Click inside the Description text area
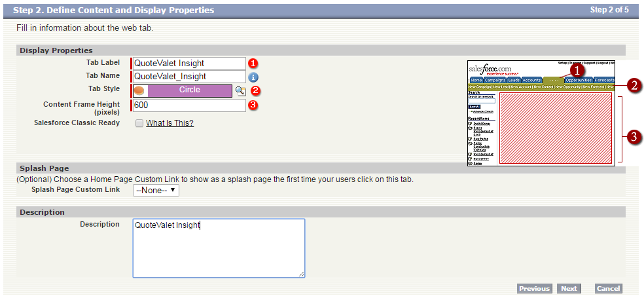 point(219,248)
